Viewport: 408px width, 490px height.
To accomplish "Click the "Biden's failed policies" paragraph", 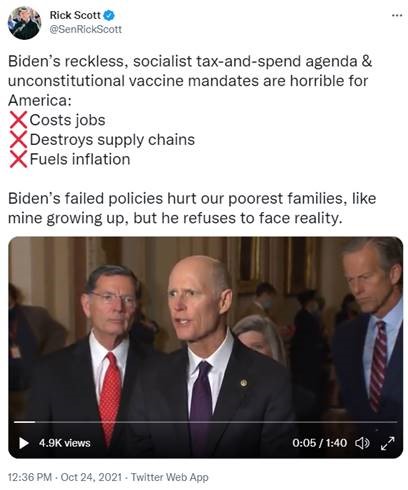I will pyautogui.click(x=192, y=208).
